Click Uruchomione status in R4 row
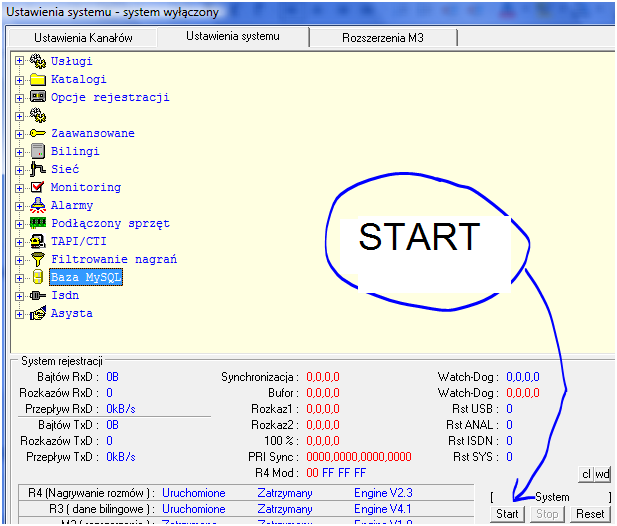This screenshot has width=617, height=526. tap(194, 493)
